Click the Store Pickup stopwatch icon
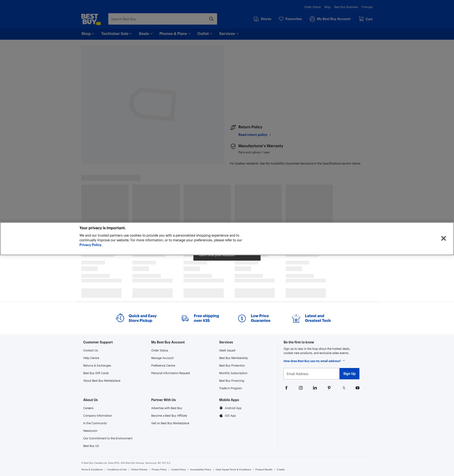This screenshot has height=476, width=454. (120, 318)
